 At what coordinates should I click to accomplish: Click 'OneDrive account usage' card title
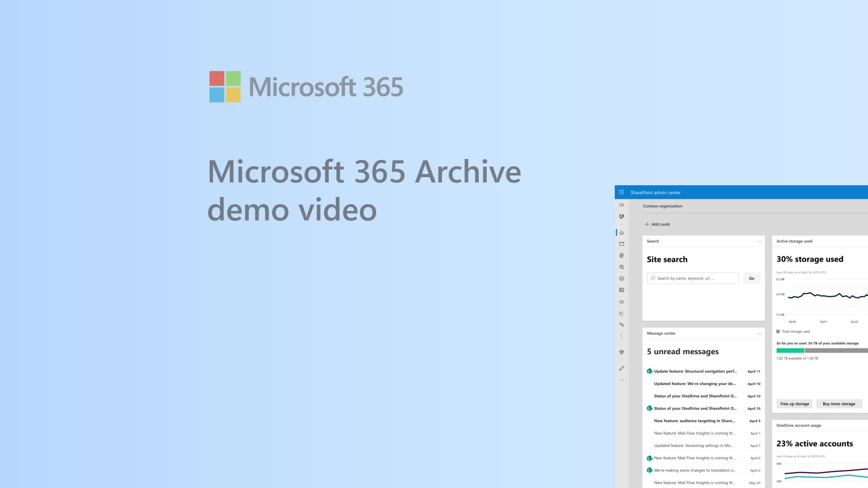pos(798,426)
